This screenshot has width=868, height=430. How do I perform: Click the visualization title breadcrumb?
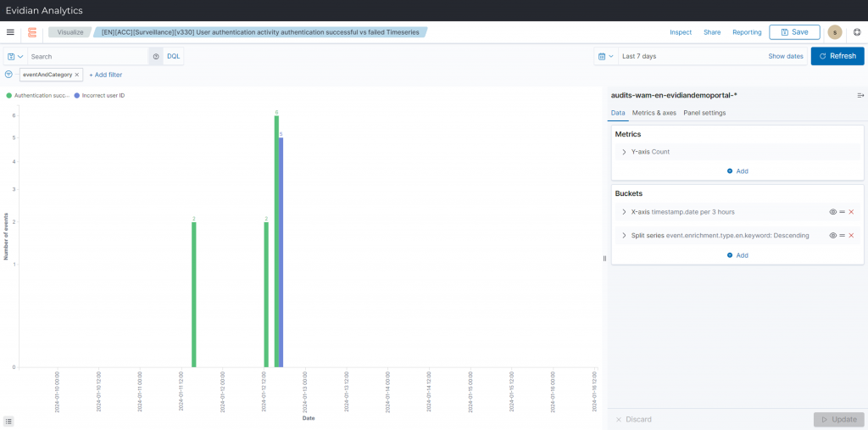pyautogui.click(x=260, y=32)
